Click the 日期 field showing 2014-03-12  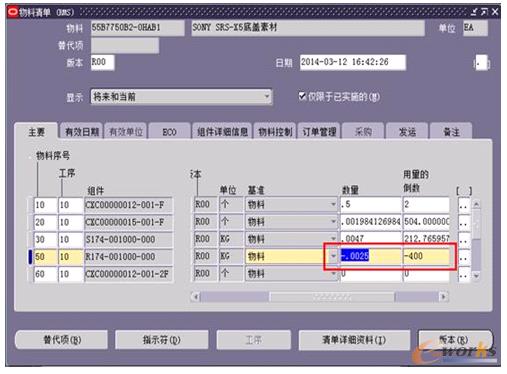353,62
